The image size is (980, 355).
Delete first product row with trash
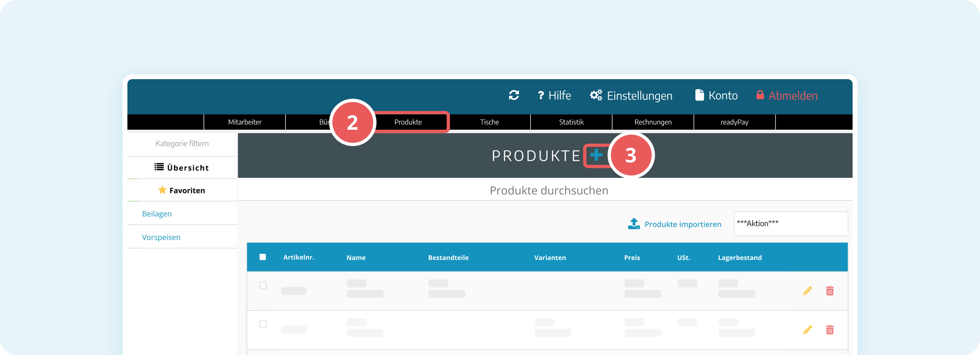tap(830, 291)
